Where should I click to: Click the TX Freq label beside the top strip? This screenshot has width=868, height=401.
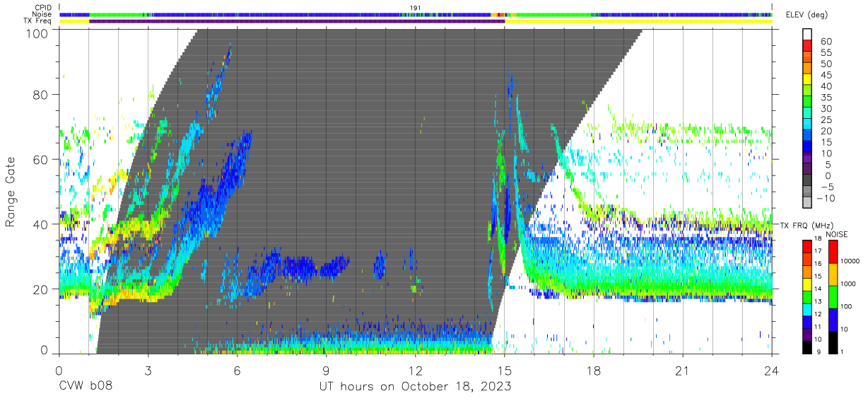pos(37,21)
